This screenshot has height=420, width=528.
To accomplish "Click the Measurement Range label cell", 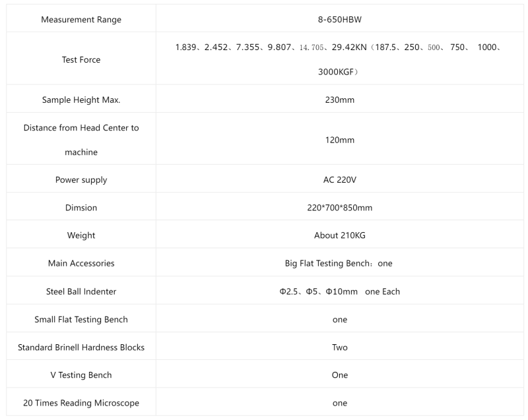I will coord(81,20).
